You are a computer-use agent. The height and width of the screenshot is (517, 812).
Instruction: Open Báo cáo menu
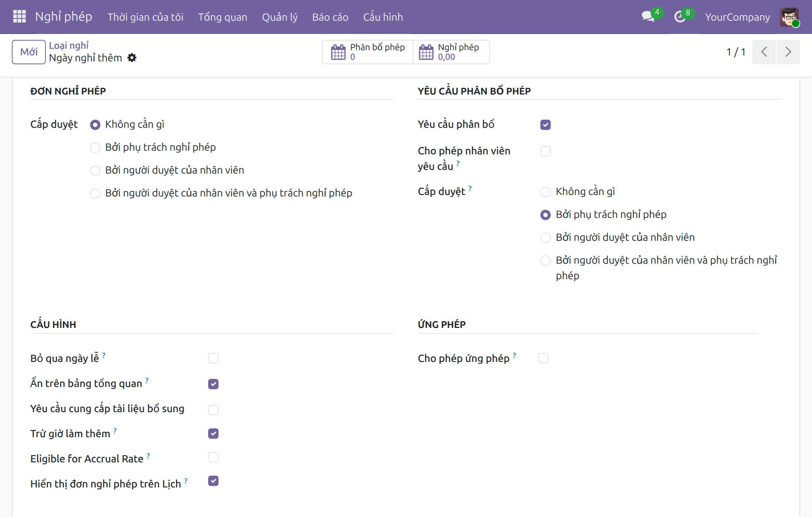pyautogui.click(x=330, y=17)
